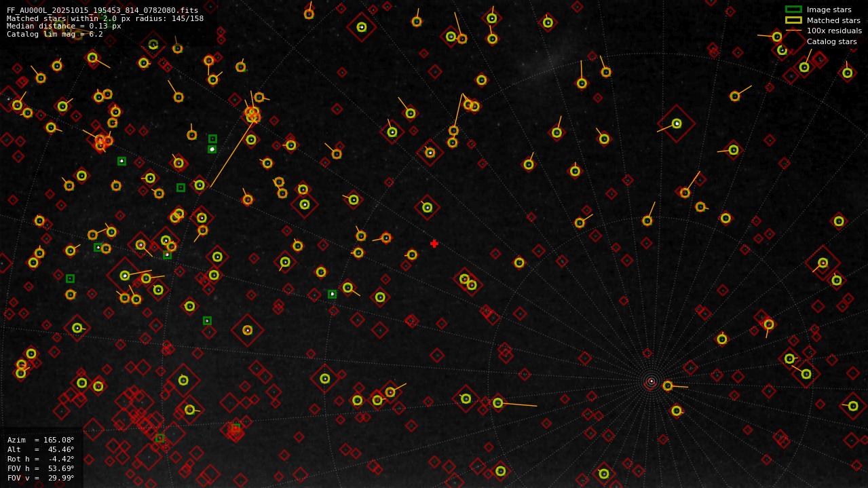Click the FF_AU000L .fits file name text
Screen dimensions: 868x488
tap(102, 10)
